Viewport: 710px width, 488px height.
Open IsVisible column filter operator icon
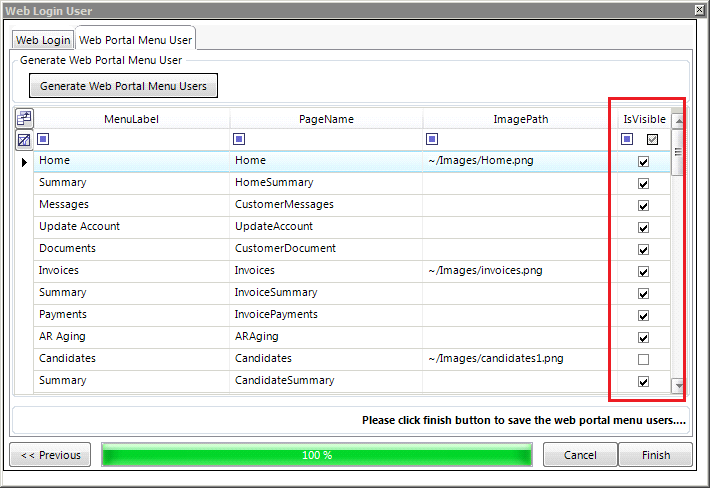(627, 139)
